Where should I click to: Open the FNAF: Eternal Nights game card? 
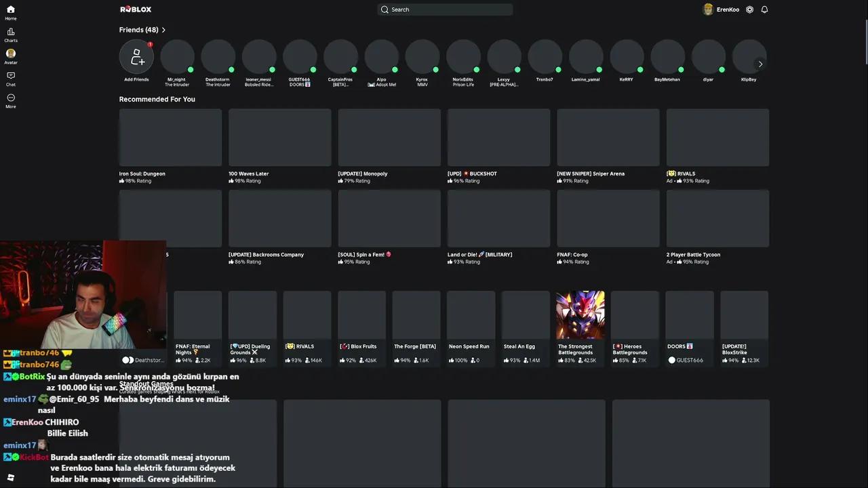click(x=197, y=328)
